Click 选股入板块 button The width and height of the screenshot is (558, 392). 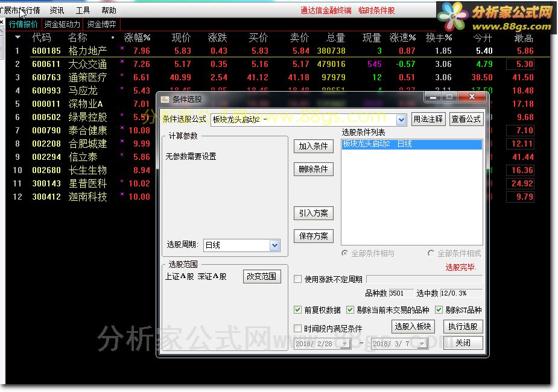(413, 326)
